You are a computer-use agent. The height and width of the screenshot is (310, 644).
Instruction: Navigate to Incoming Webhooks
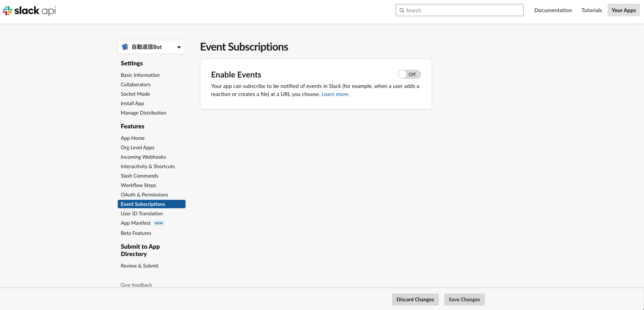pos(143,157)
